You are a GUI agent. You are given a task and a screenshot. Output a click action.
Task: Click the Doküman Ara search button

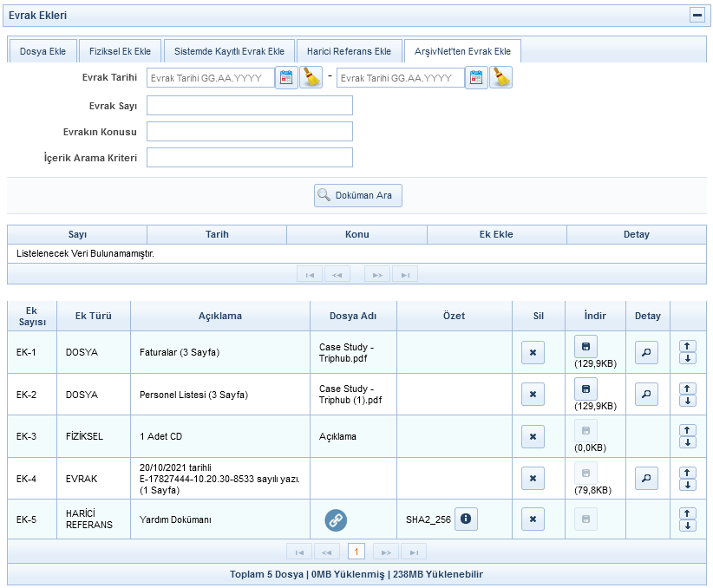coord(357,195)
